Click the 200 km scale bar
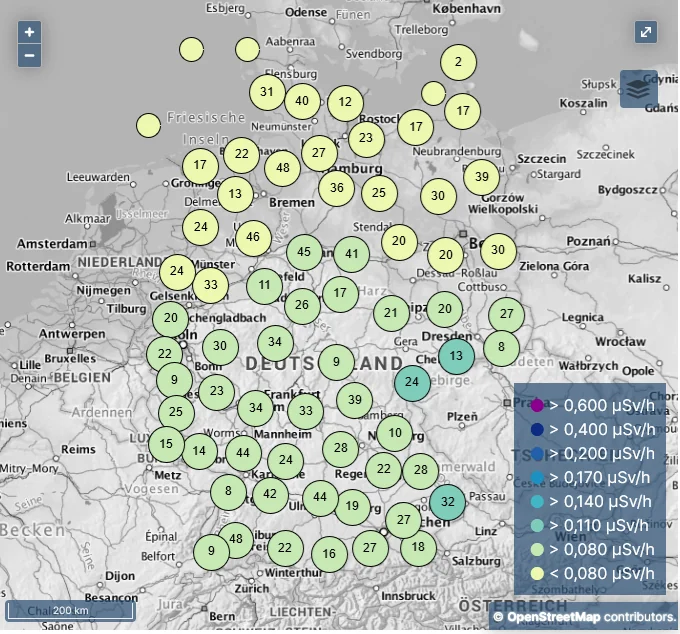The height and width of the screenshot is (634, 680). pyautogui.click(x=70, y=610)
